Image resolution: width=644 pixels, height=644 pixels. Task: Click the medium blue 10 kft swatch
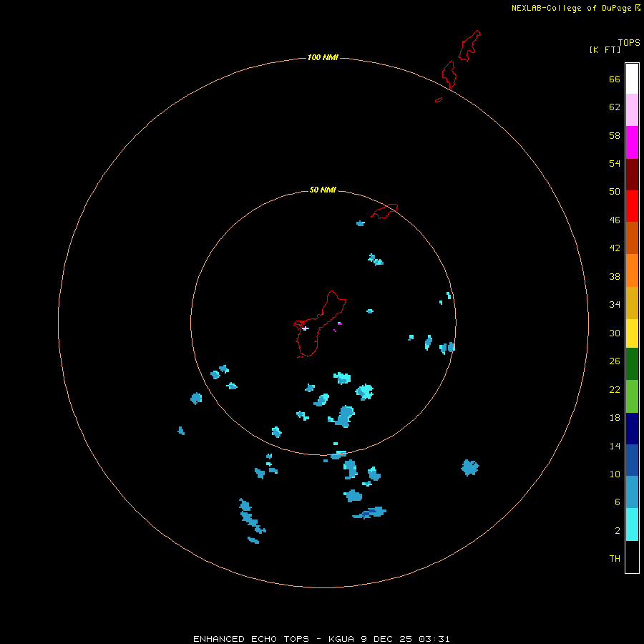(632, 460)
